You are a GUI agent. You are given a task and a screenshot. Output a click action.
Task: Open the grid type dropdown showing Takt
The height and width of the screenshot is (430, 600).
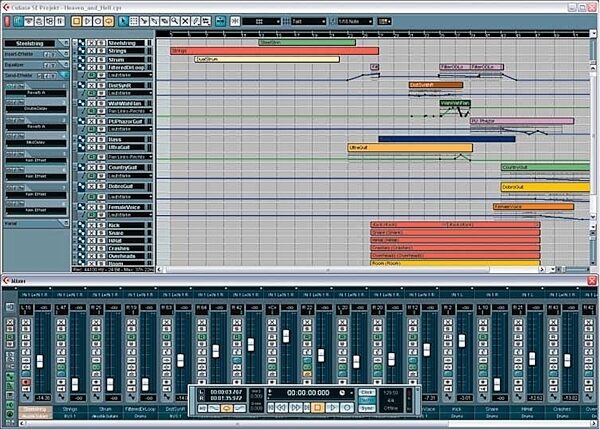[x=308, y=21]
